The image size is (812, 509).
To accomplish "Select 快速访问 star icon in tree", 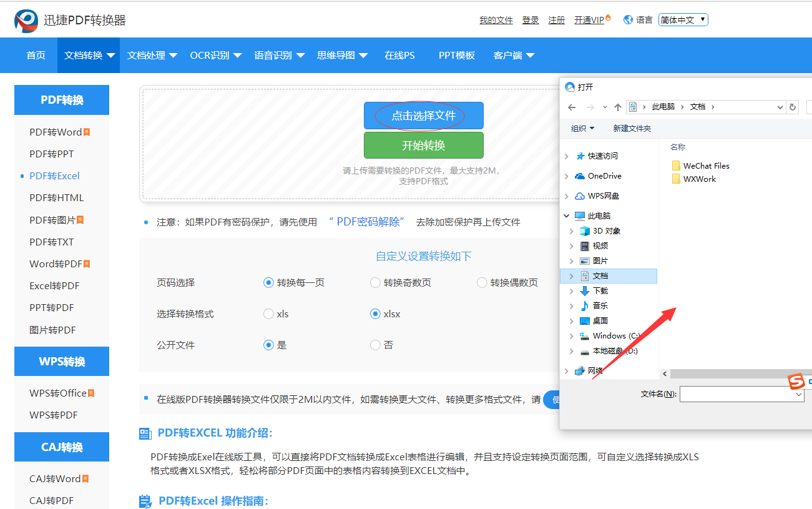I will [580, 156].
